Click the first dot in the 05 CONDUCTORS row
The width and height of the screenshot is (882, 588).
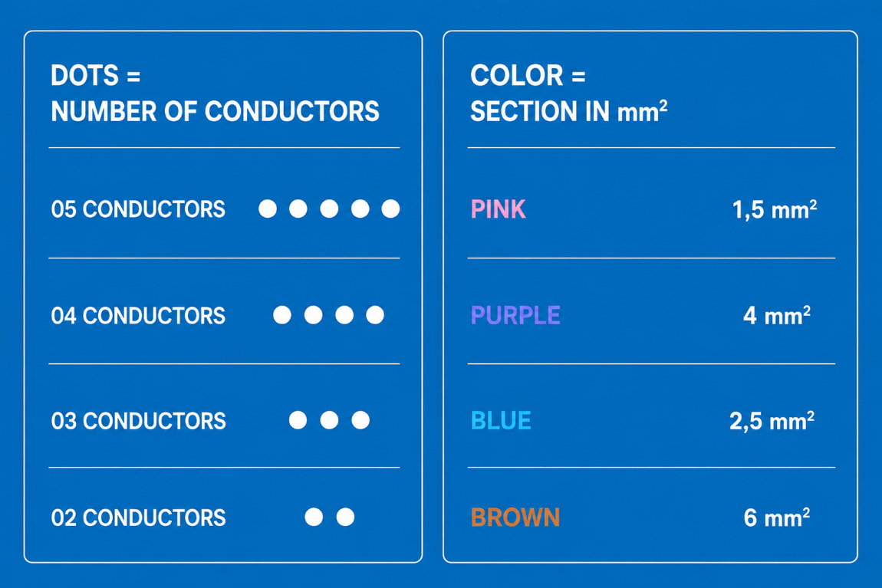point(268,209)
